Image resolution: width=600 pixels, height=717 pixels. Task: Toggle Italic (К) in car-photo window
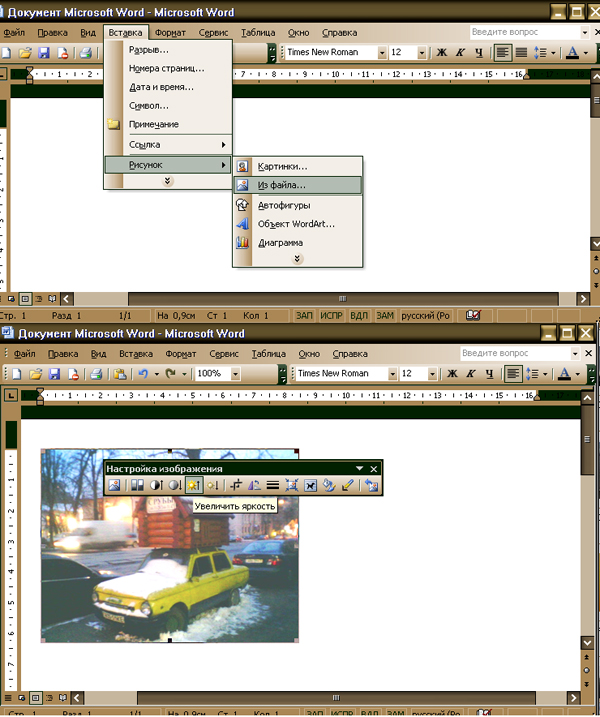(471, 374)
